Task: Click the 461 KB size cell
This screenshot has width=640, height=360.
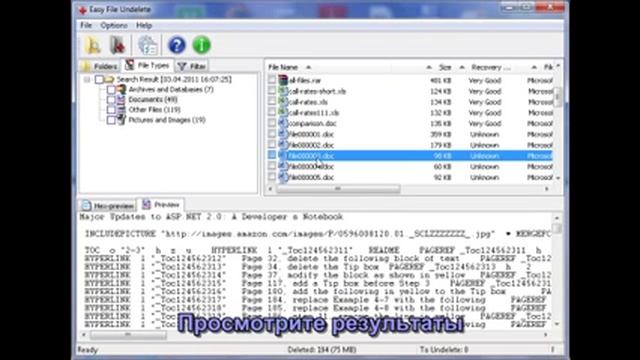Action: [440, 80]
